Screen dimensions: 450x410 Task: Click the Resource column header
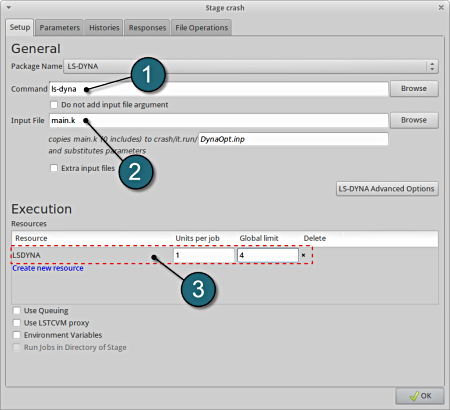[31, 238]
